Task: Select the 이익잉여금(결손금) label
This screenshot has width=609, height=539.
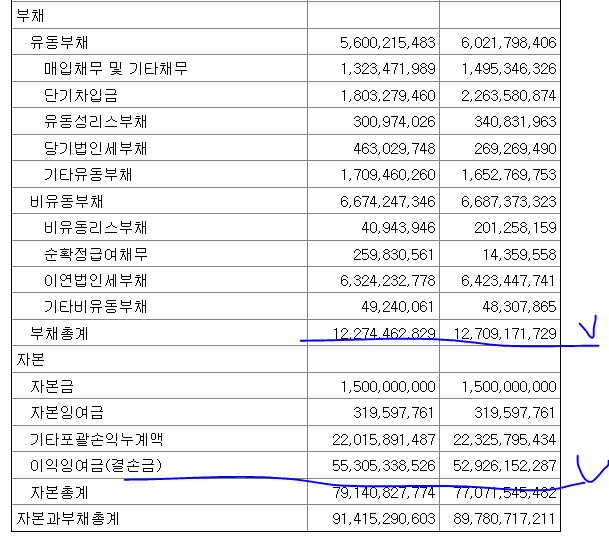Action: pyautogui.click(x=96, y=465)
